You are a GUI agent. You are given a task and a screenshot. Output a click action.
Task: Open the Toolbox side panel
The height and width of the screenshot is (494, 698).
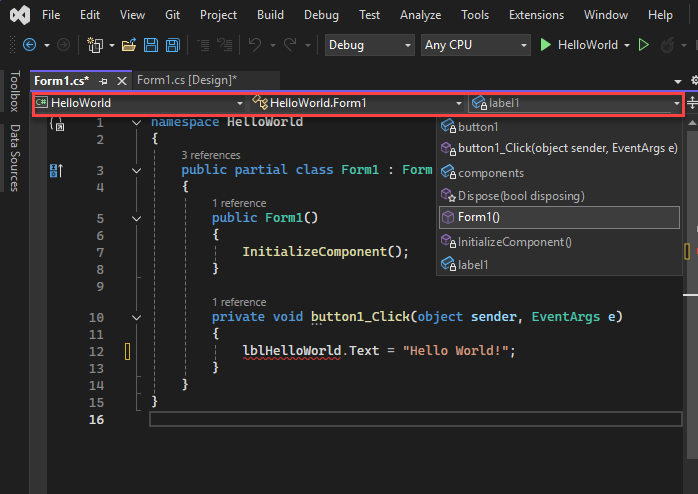14,93
